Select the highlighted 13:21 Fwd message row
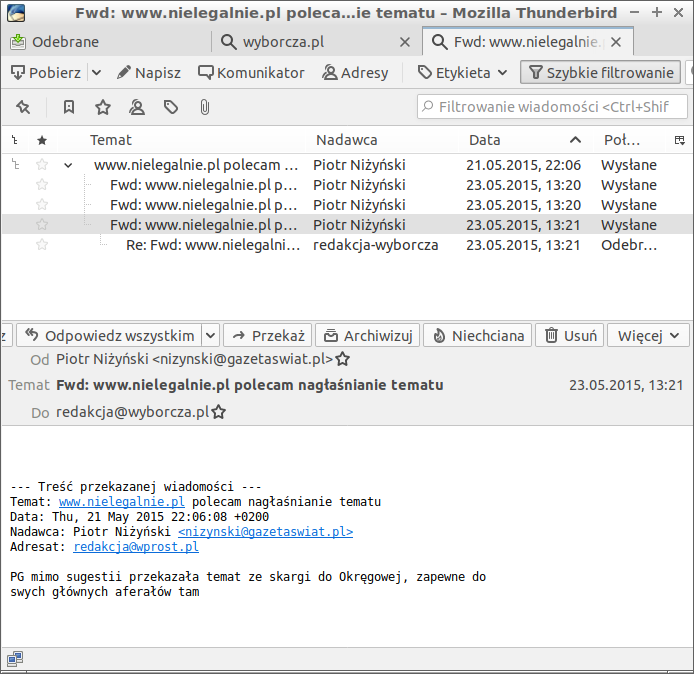Viewport: 694px width, 674px height. 347,225
